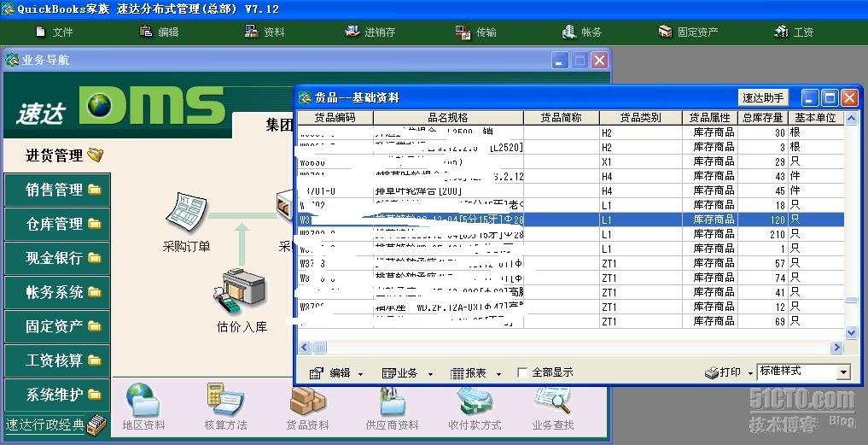The image size is (868, 445).
Task: Select stock quantity cell 57
Action: (x=763, y=263)
